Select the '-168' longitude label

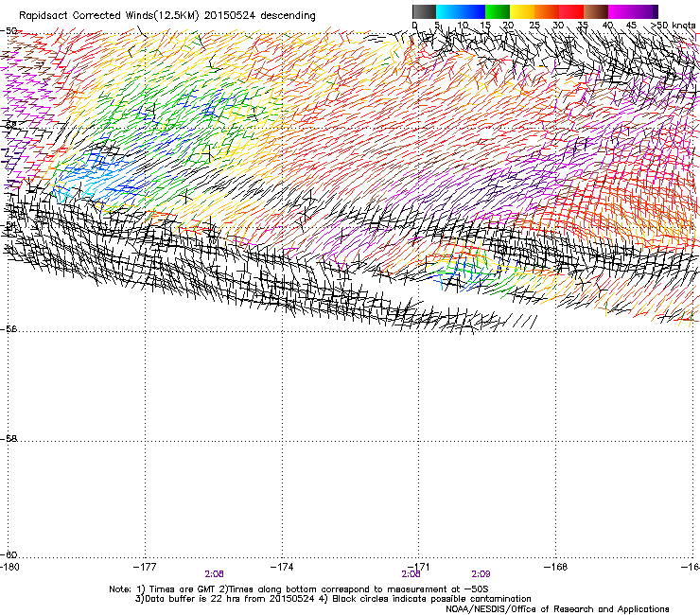(x=556, y=567)
